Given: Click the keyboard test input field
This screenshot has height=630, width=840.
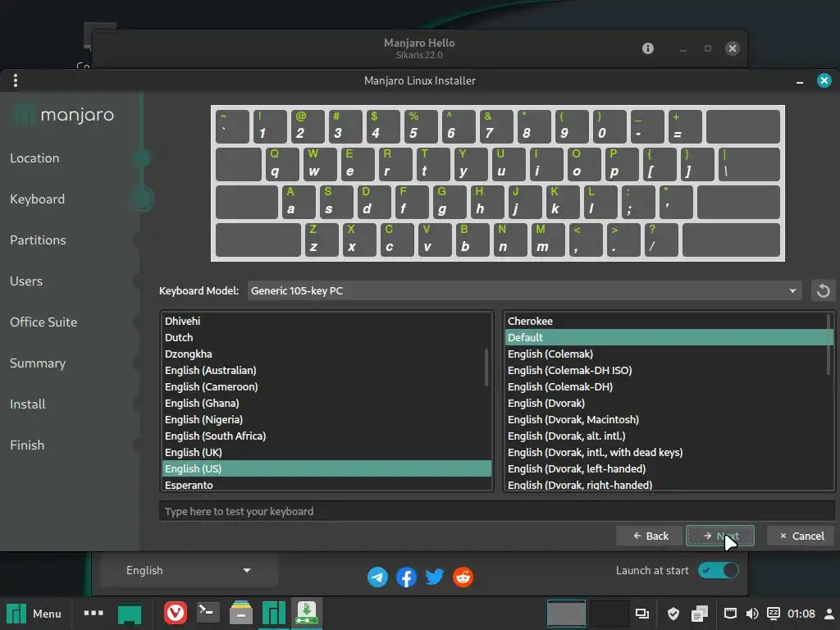Looking at the screenshot, I should tap(496, 511).
